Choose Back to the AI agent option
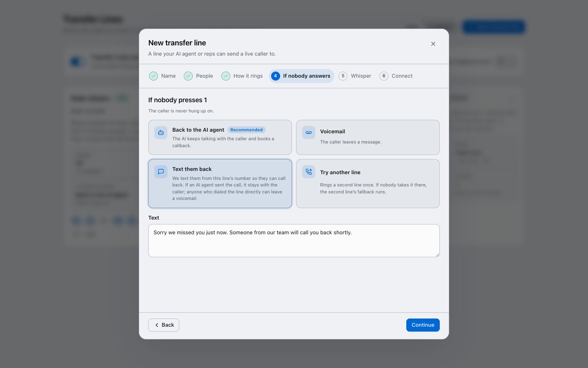The height and width of the screenshot is (368, 588). pos(220,137)
